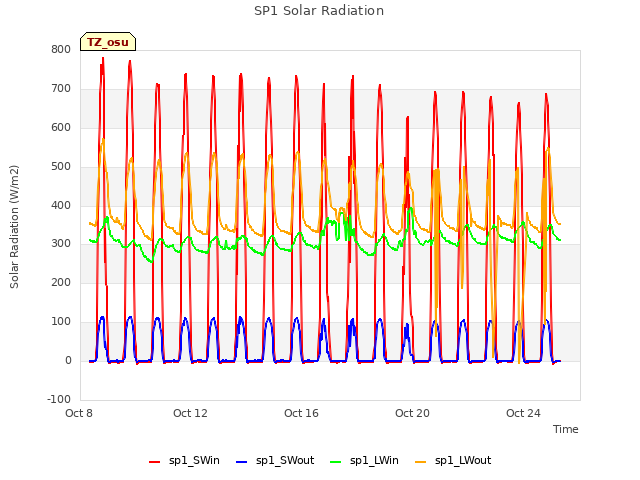The width and height of the screenshot is (640, 480).
Task: Click the 100 y-axis tick label
Action: point(61,322)
